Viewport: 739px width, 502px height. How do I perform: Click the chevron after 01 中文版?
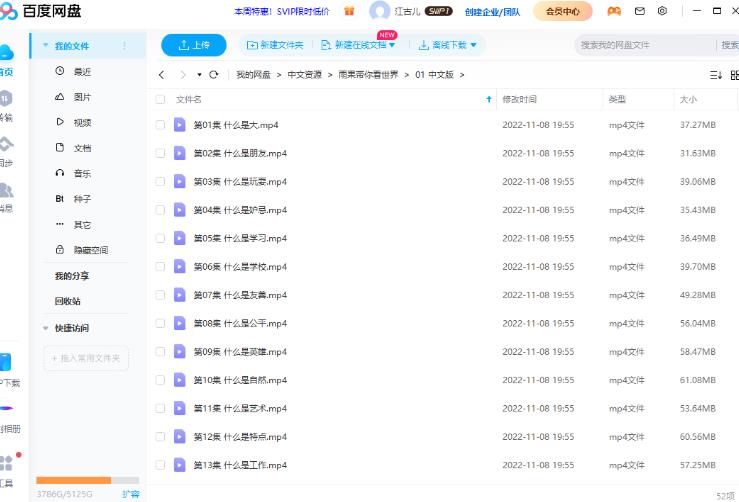point(462,75)
